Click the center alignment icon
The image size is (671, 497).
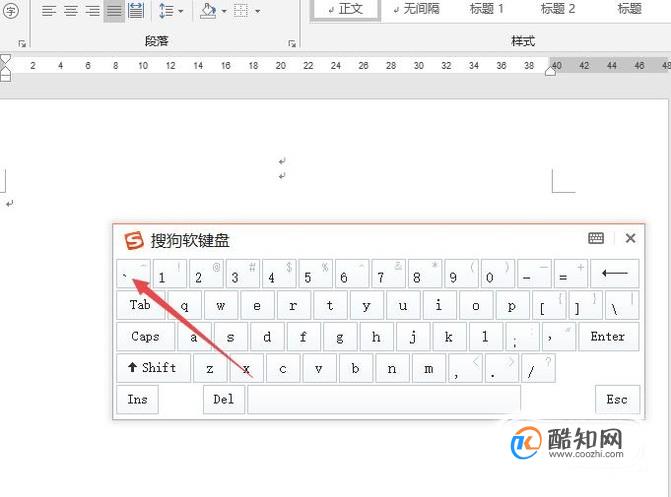71,11
